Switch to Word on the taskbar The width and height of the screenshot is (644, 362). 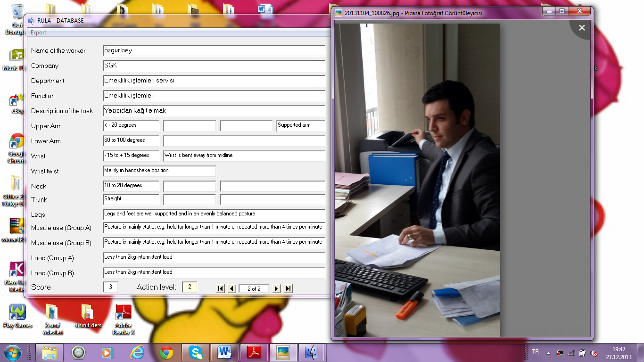click(x=225, y=353)
